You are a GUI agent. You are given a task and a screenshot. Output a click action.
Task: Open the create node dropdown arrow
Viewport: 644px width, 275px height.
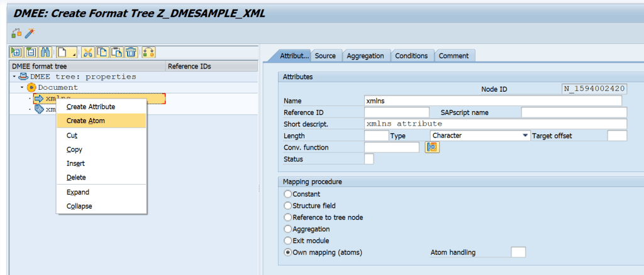click(74, 53)
